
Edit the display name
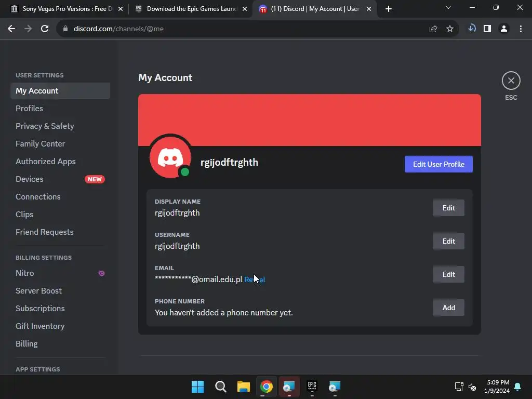pos(448,208)
